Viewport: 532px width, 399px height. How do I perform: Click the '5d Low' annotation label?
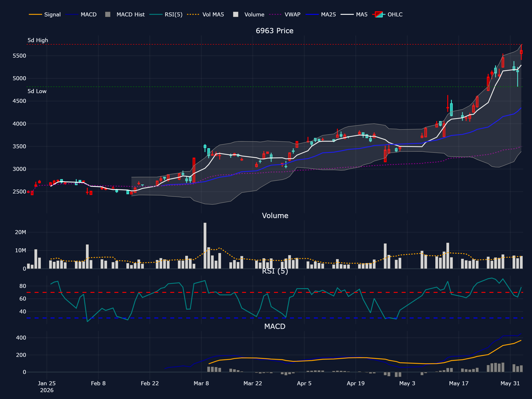pyautogui.click(x=37, y=91)
